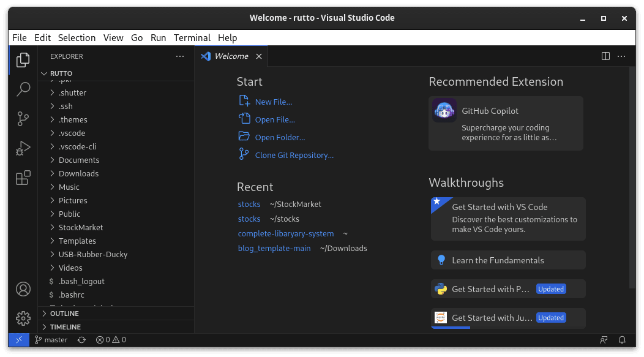Open the Go menu
The width and height of the screenshot is (644, 357).
tap(137, 38)
